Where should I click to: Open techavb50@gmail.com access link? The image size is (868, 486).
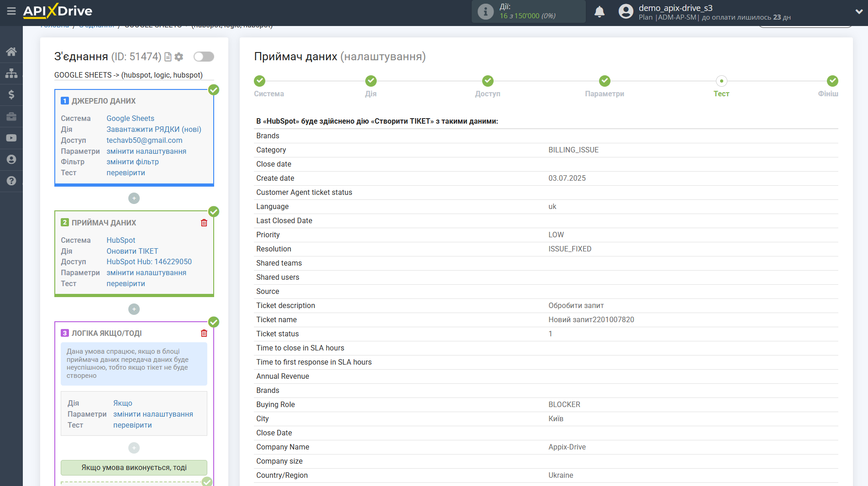(144, 140)
